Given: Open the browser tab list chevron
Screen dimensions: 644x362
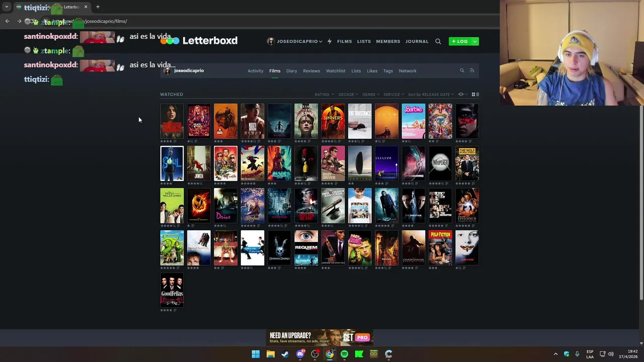Looking at the screenshot, I should click(x=7, y=7).
